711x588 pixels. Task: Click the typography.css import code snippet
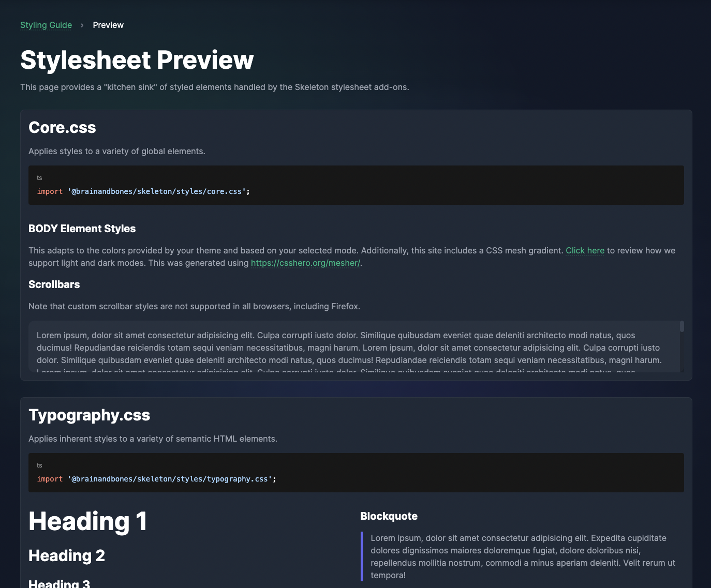coord(156,479)
